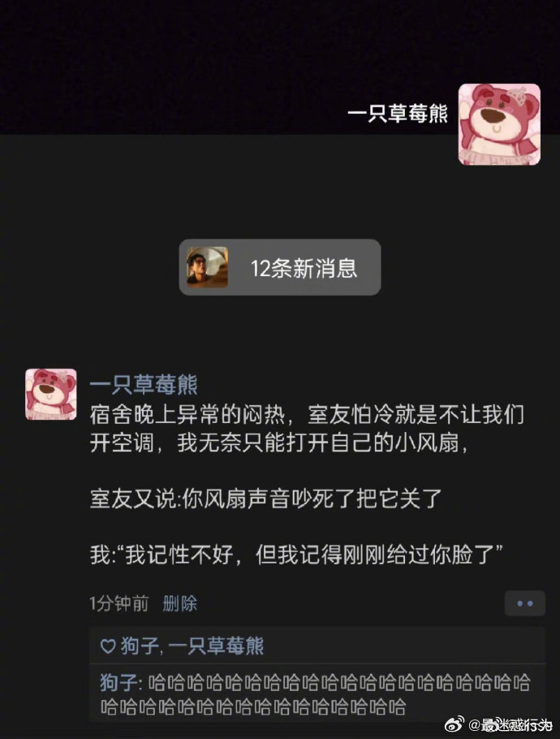Screen dimensions: 560x739
Task: Tap the 1分钟前 timestamp
Action: coord(118,603)
